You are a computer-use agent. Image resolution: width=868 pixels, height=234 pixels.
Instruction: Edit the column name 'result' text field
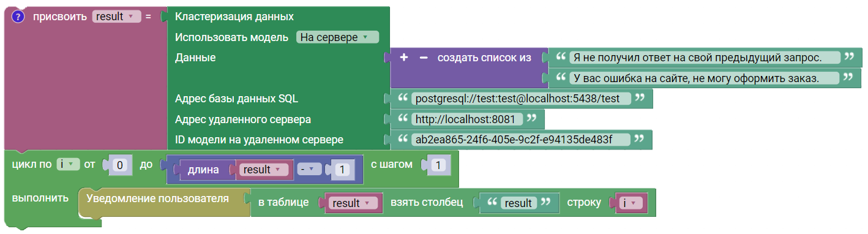click(518, 203)
